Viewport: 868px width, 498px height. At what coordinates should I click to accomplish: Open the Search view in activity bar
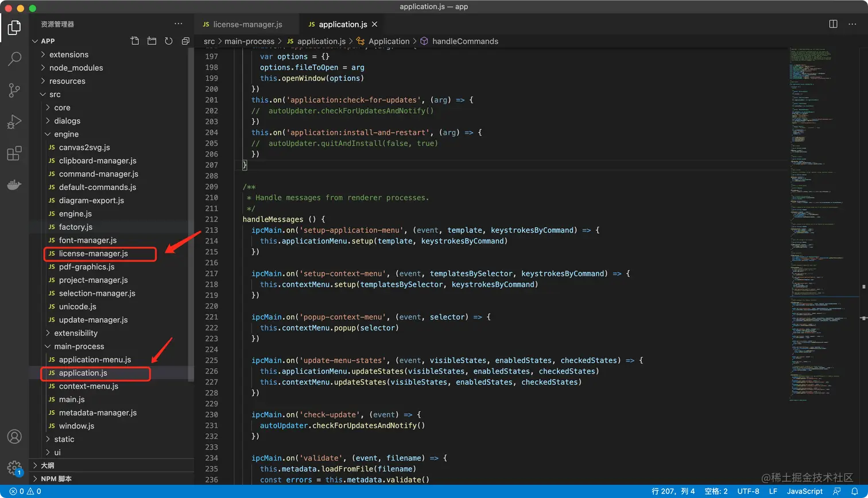point(14,59)
